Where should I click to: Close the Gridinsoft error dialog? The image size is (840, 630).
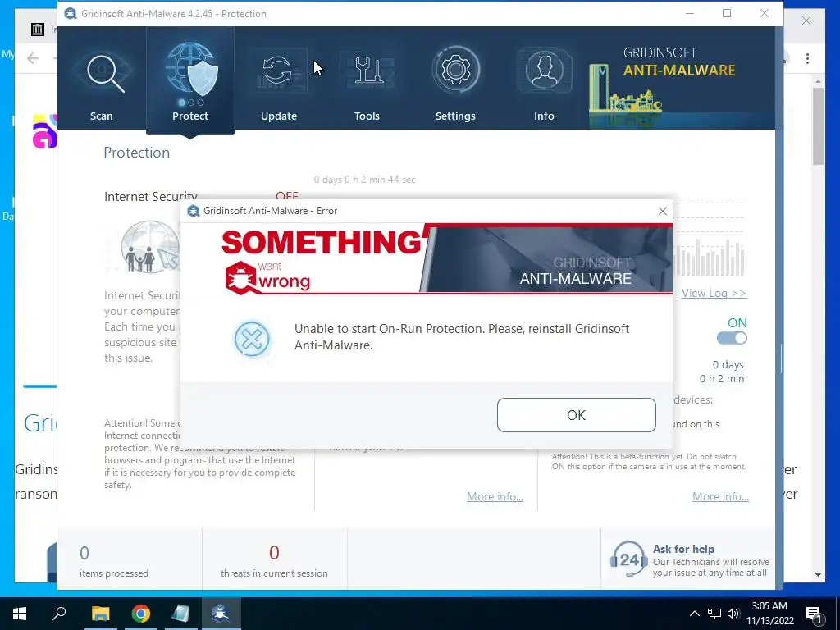point(663,211)
